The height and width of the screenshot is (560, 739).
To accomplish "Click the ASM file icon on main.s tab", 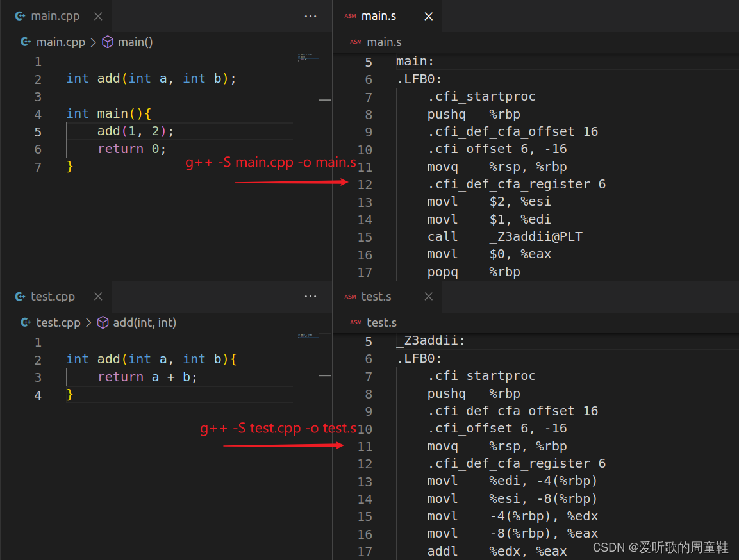I will pos(350,16).
